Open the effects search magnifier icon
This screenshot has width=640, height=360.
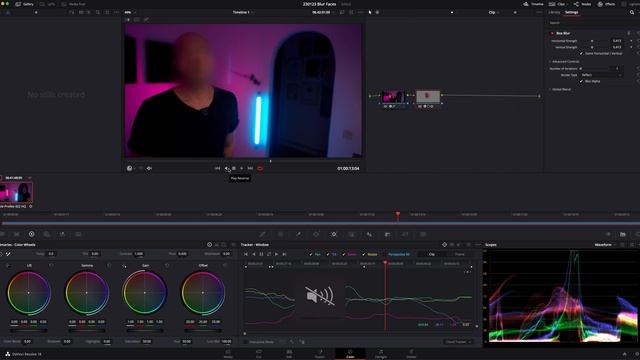(x=632, y=13)
